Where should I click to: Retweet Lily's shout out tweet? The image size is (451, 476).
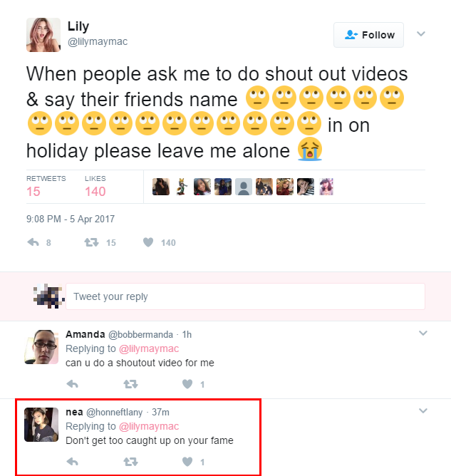point(91,242)
